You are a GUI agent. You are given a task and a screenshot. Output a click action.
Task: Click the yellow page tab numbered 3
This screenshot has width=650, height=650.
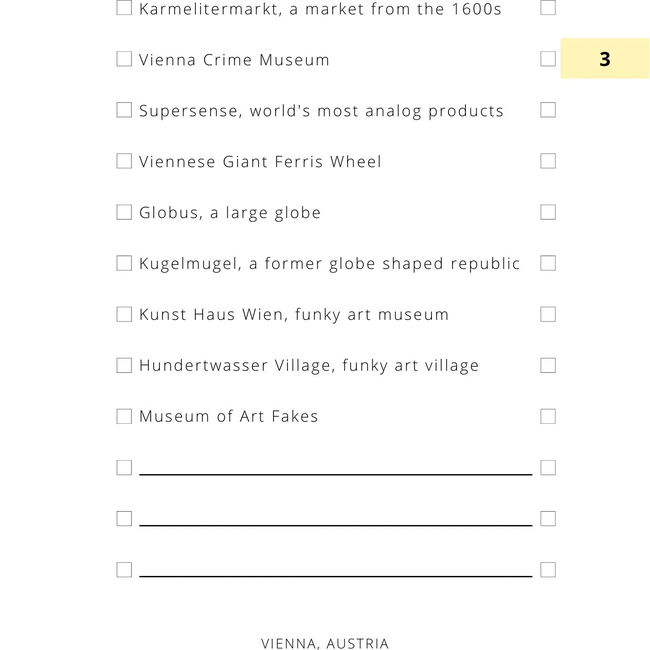point(605,58)
